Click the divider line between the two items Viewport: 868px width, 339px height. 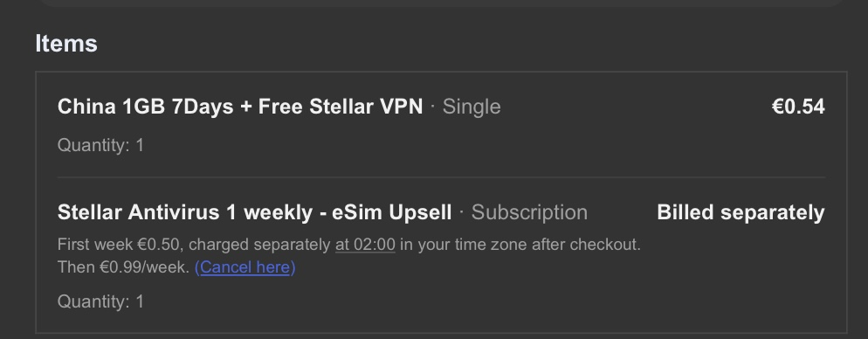(441, 177)
